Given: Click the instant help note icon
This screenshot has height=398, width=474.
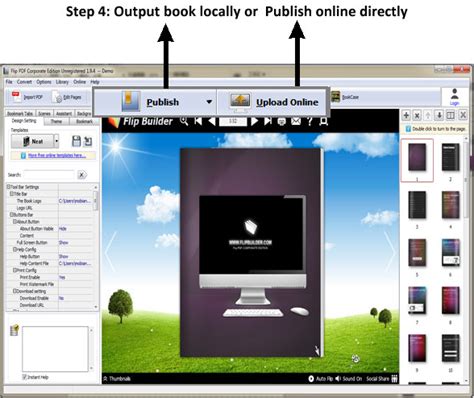Looking at the screenshot, I should coord(15,330).
